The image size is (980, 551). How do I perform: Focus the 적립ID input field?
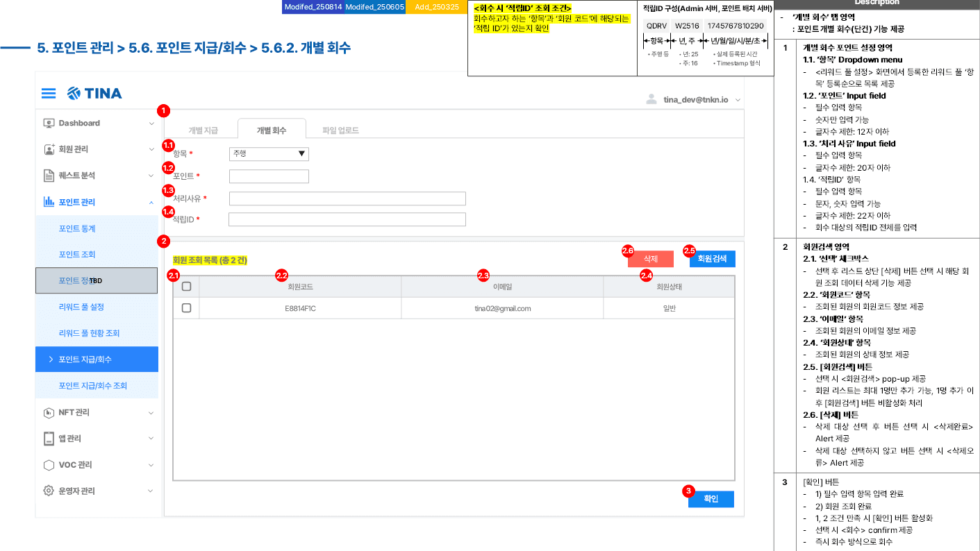coord(347,219)
